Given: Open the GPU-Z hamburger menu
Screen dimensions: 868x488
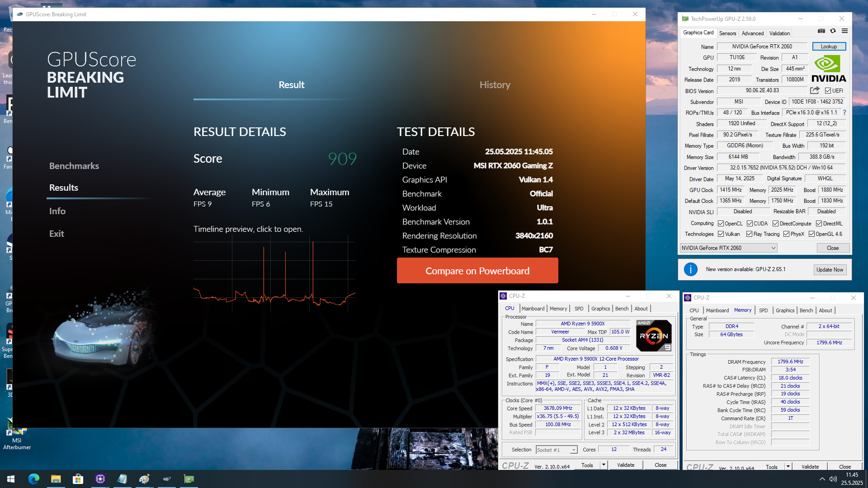Looking at the screenshot, I should pyautogui.click(x=844, y=31).
